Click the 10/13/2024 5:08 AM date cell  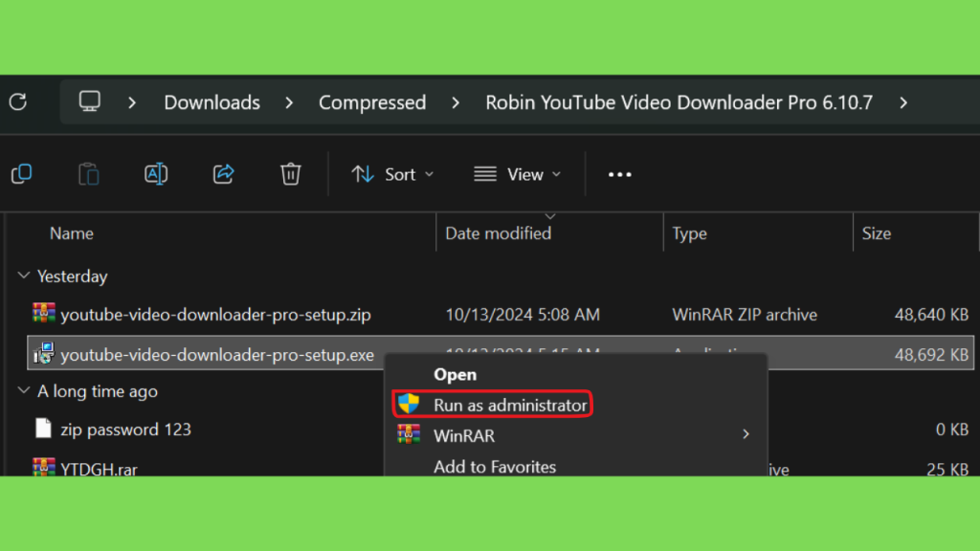tap(523, 314)
